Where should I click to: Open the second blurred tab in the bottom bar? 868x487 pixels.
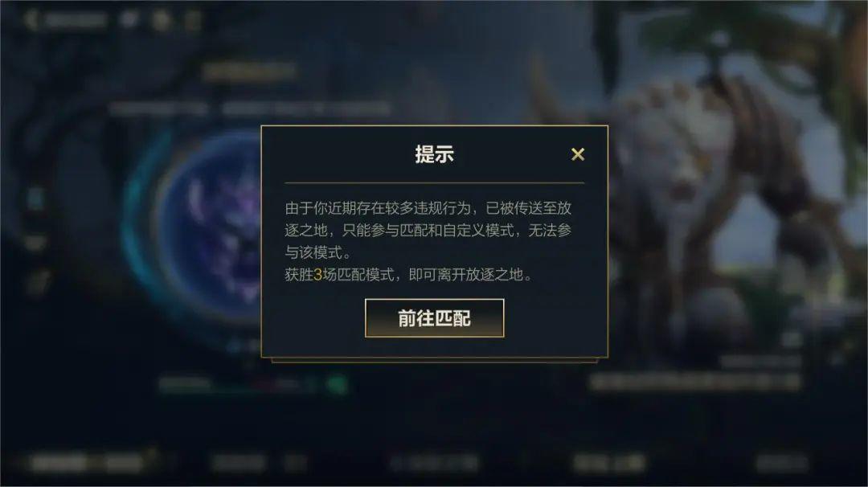click(258, 463)
